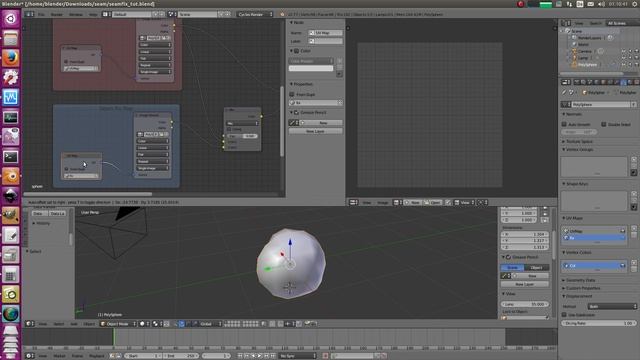Open the Select menu in 3D view header
The width and height of the screenshot is (640, 360).
click(x=59, y=324)
